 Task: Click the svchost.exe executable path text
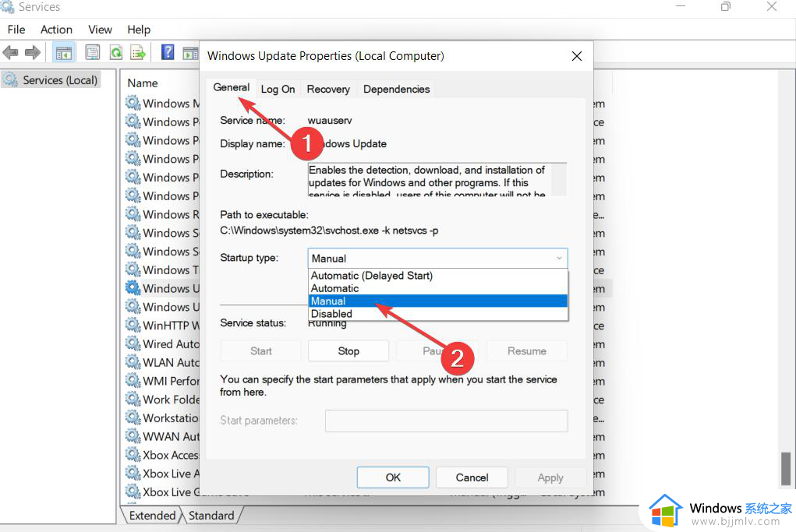tap(329, 231)
